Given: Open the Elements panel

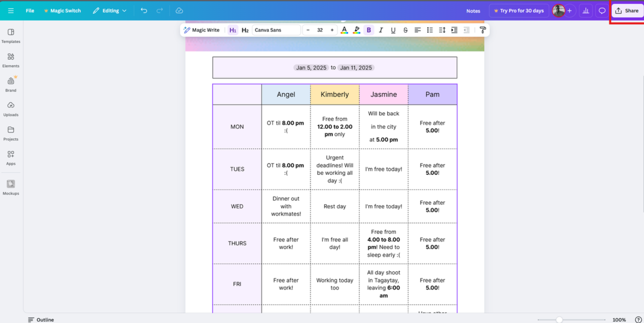Looking at the screenshot, I should [x=11, y=60].
